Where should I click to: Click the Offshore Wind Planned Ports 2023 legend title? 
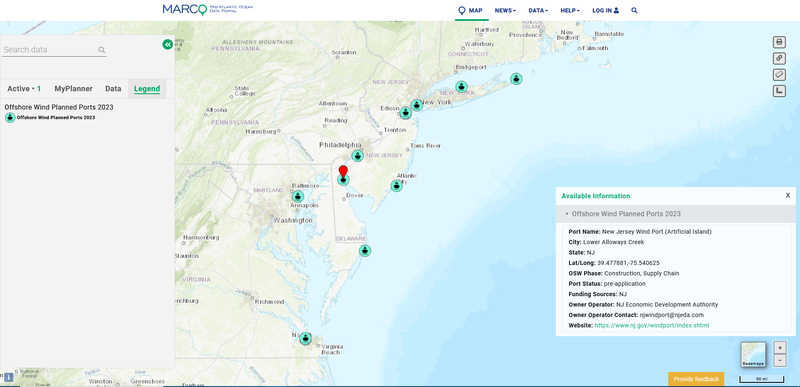click(x=59, y=107)
